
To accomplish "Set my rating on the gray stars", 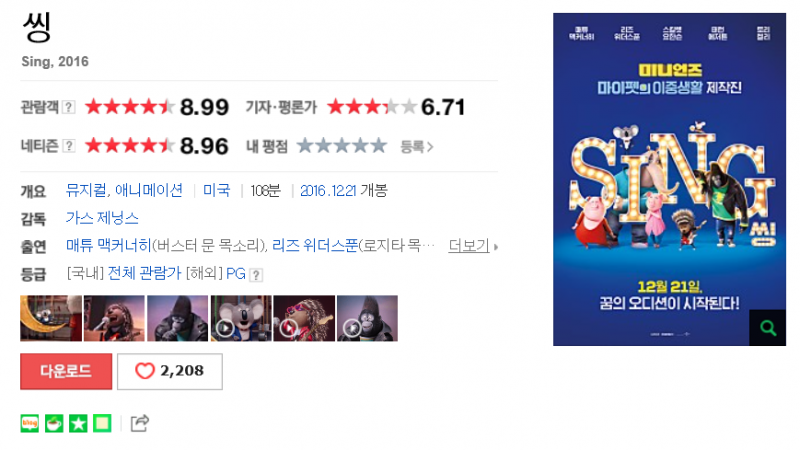I will coord(341,146).
